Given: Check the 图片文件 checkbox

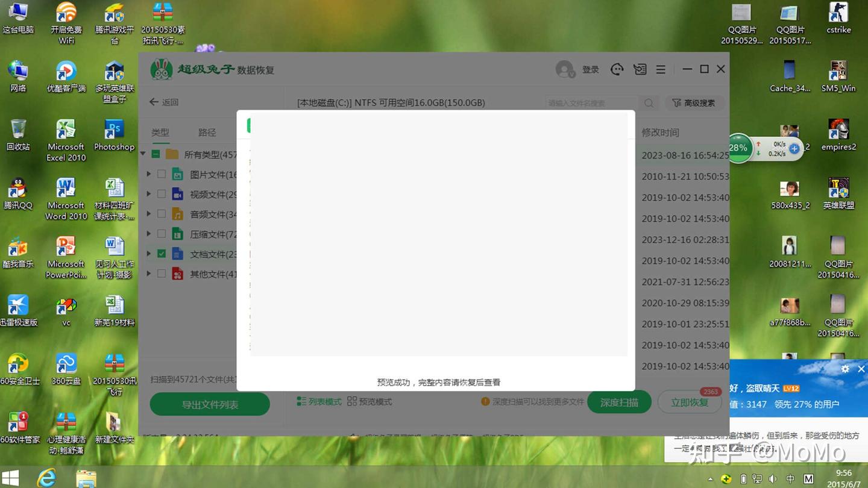Looking at the screenshot, I should 162,174.
